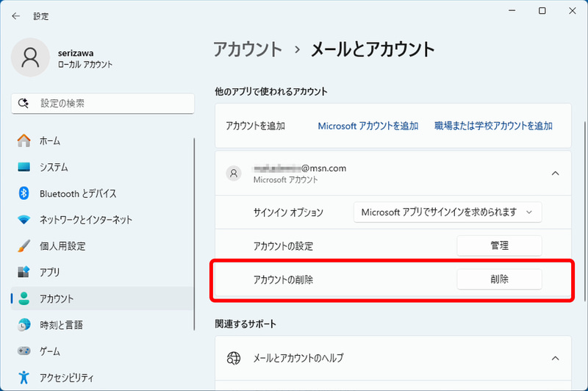Click the メールとアカウント page title
588x391 pixels.
click(x=373, y=49)
